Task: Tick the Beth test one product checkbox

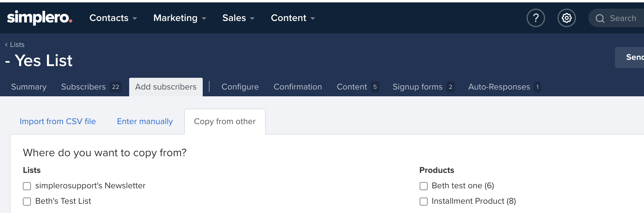Action: click(423, 186)
